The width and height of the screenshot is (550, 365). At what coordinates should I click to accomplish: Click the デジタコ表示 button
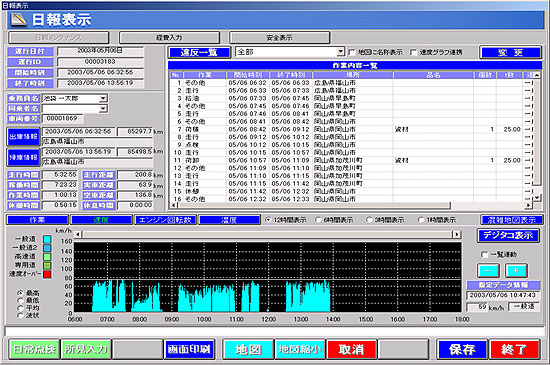pos(508,235)
